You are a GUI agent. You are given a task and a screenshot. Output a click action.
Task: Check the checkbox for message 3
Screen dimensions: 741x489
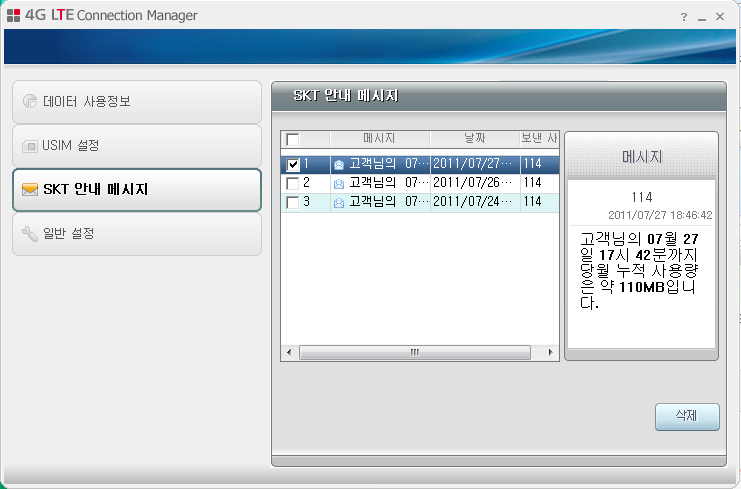[293, 202]
